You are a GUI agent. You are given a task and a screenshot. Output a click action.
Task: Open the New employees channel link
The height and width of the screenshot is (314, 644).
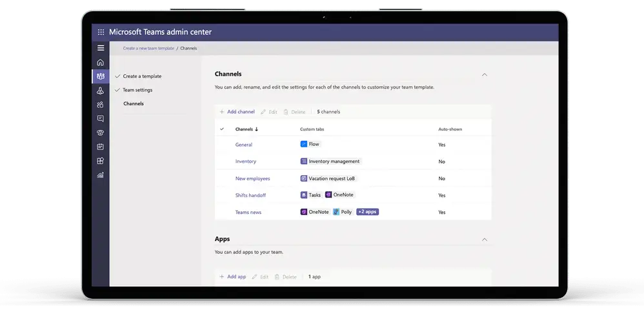[252, 179]
